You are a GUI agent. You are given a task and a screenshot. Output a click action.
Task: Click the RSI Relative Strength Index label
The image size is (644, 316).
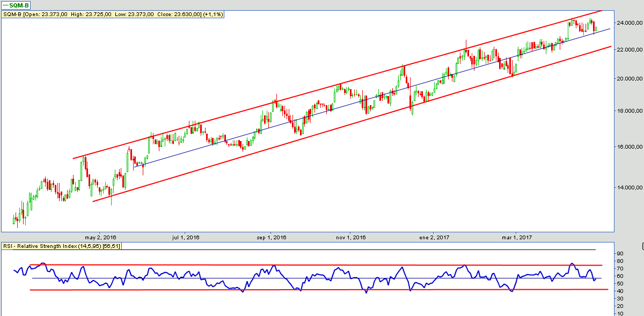(62, 246)
